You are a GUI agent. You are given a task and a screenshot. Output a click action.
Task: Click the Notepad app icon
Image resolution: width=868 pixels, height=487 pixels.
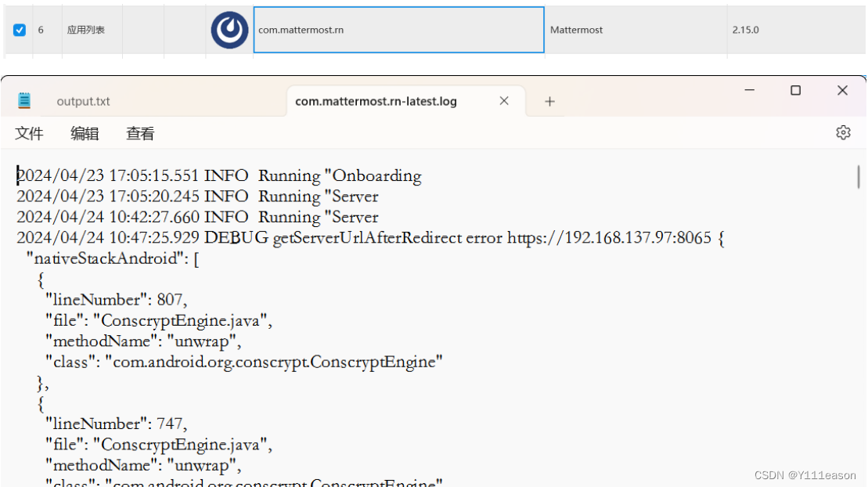[x=24, y=100]
